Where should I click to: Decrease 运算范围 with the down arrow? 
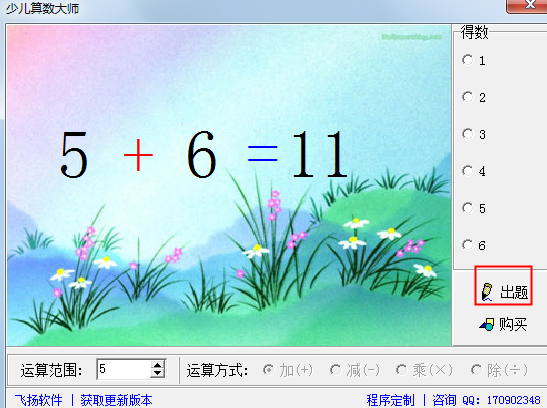pyautogui.click(x=158, y=374)
